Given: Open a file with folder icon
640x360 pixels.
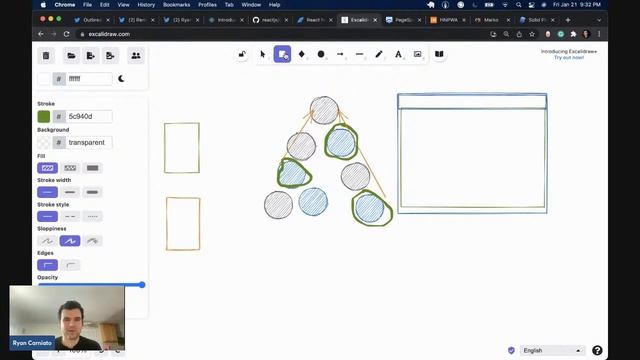Looking at the screenshot, I should click(71, 56).
